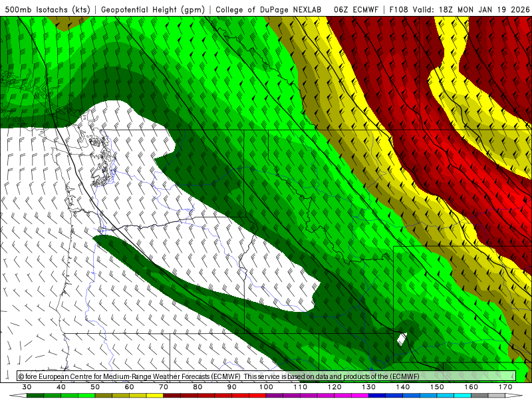This screenshot has height=399, width=532.
Task: Click the '70' legend label
Action: pyautogui.click(x=164, y=387)
